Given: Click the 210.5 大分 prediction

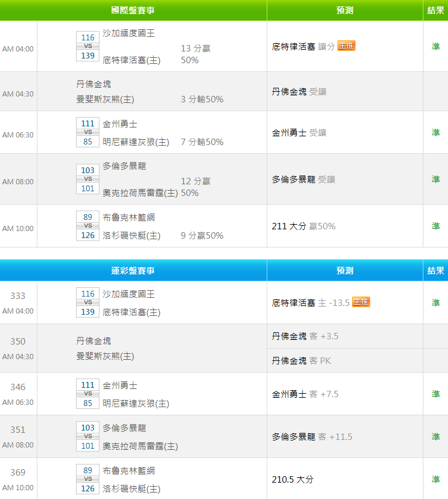Looking at the screenshot, I should point(292,479).
